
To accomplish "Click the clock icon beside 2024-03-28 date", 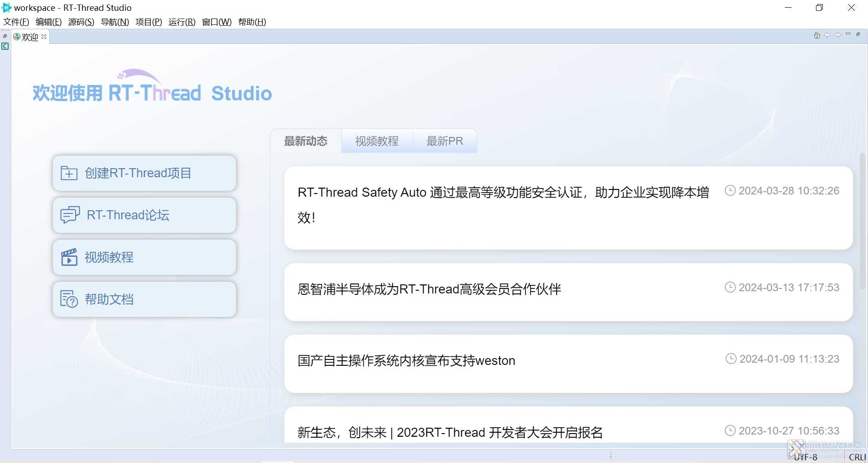I will point(730,190).
